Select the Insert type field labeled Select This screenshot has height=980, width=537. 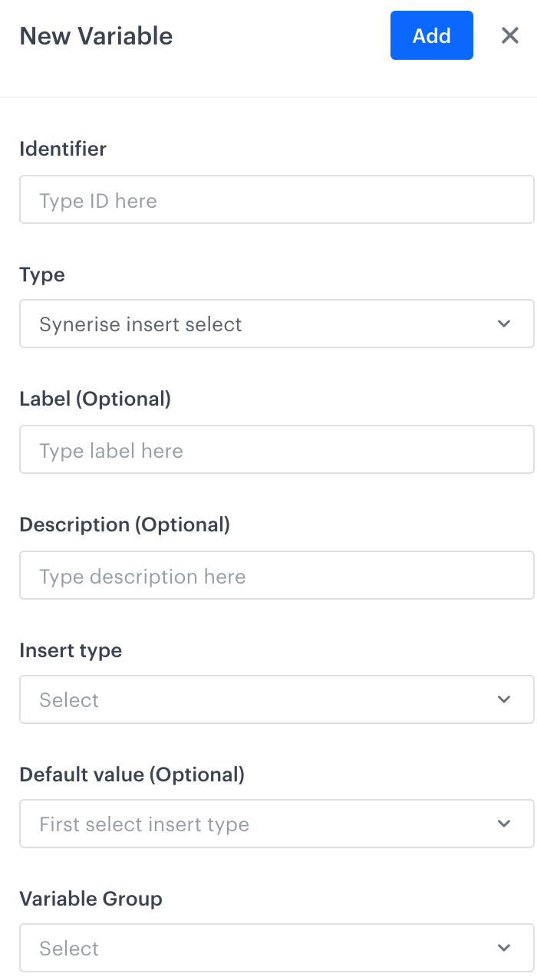coord(276,699)
